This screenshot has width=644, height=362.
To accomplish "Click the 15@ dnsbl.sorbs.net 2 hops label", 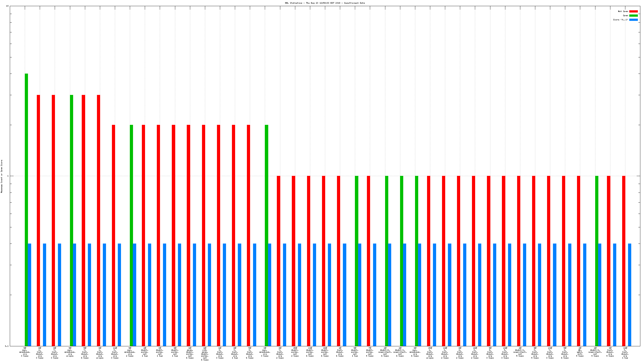I will click(295, 352).
